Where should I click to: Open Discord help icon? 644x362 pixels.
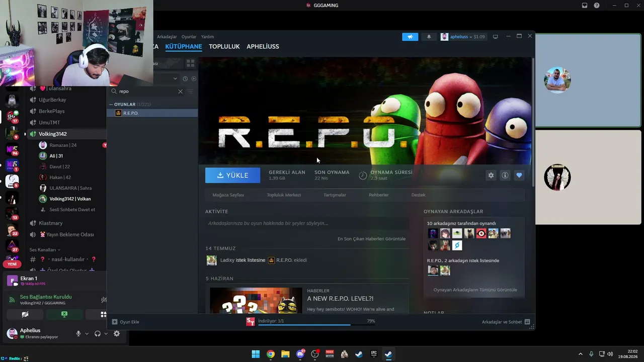click(x=597, y=6)
